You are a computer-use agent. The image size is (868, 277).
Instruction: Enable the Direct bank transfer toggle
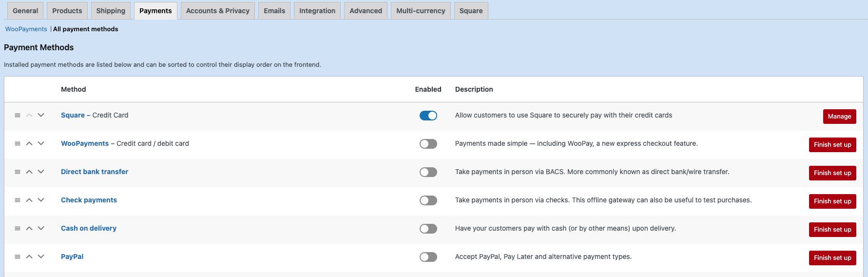point(428,172)
